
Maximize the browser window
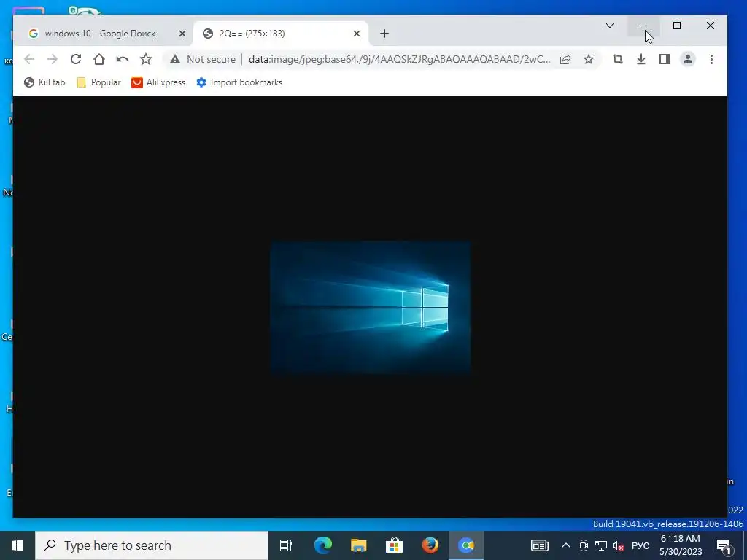(676, 26)
